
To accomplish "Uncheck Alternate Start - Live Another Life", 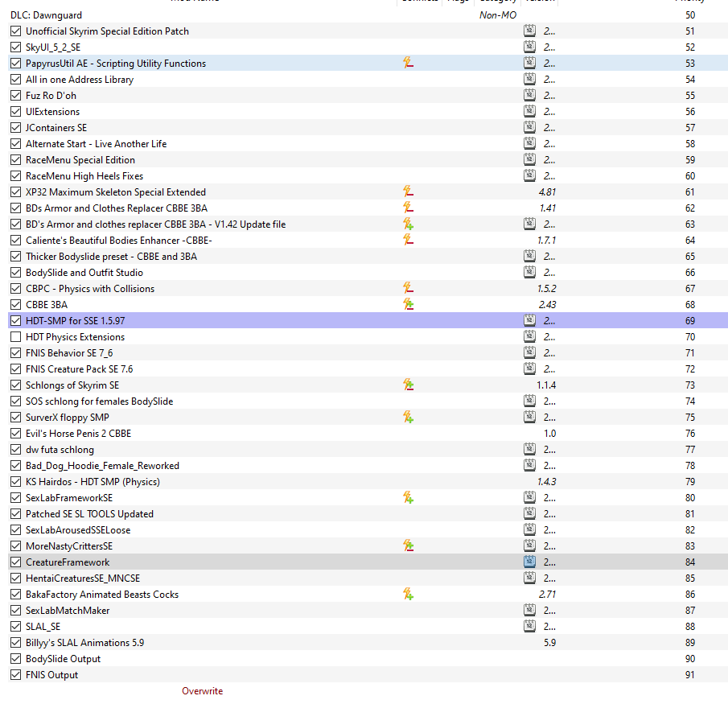I will click(x=16, y=143).
